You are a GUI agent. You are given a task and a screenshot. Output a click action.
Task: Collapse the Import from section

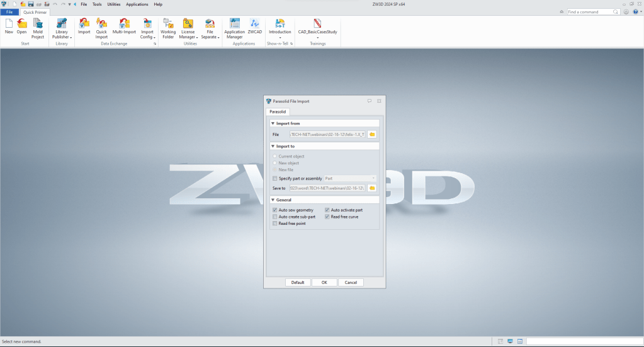273,123
